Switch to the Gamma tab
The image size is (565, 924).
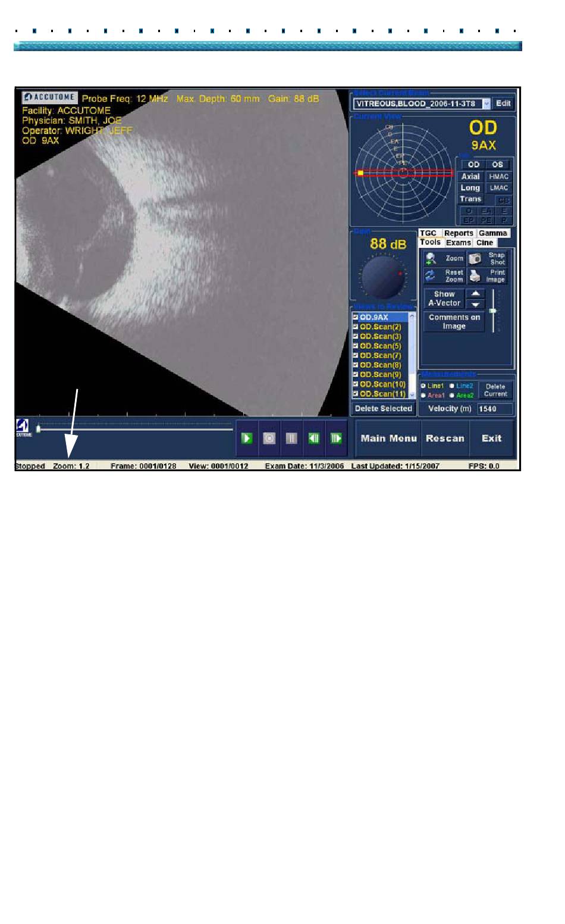pos(493,233)
